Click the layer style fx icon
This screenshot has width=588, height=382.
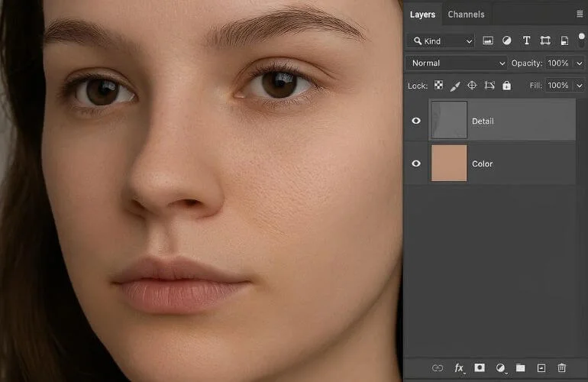pos(459,368)
